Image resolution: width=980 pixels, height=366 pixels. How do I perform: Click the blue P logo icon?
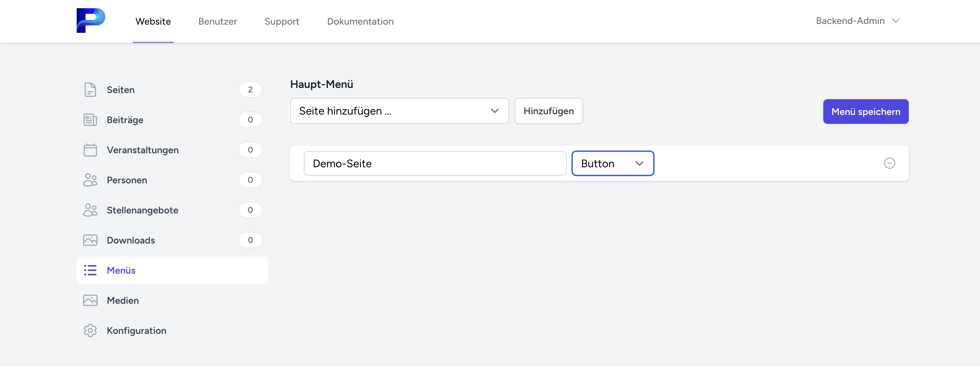pyautogui.click(x=91, y=21)
